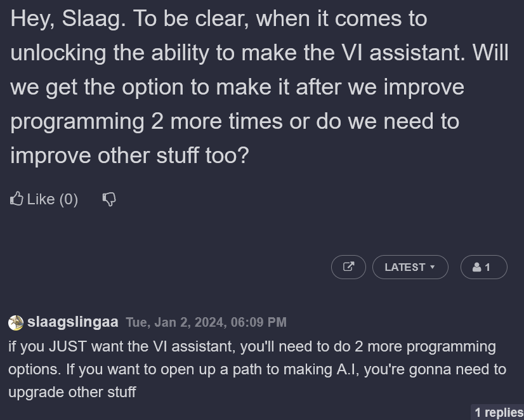The image size is (524, 420).
Task: Click the participant count person icon
Action: pos(477,266)
